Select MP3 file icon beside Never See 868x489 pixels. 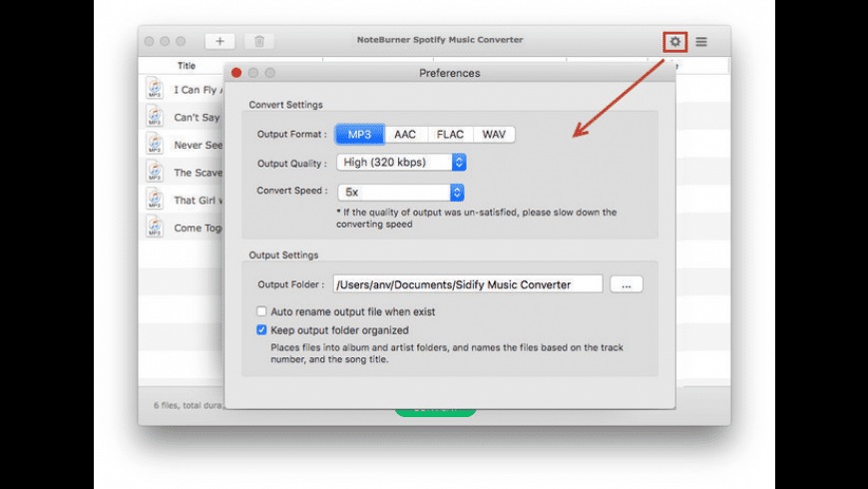pyautogui.click(x=155, y=144)
